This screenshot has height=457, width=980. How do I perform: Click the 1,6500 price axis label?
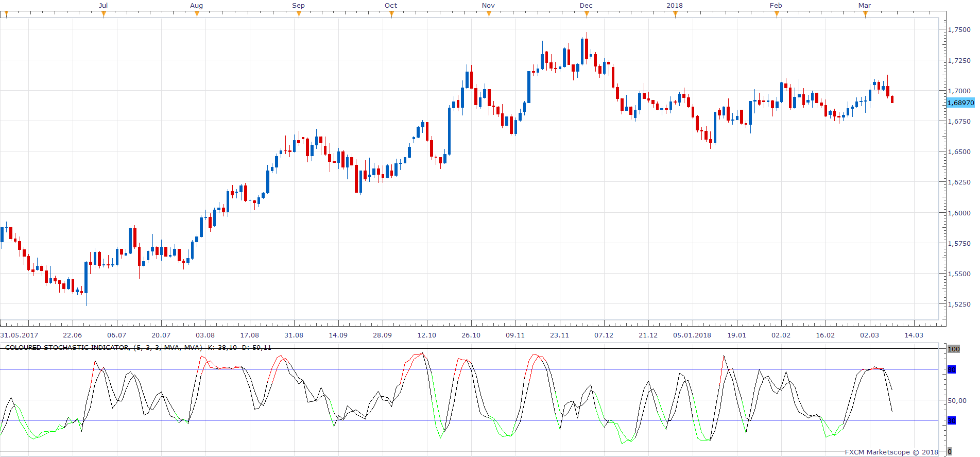[x=959, y=152]
